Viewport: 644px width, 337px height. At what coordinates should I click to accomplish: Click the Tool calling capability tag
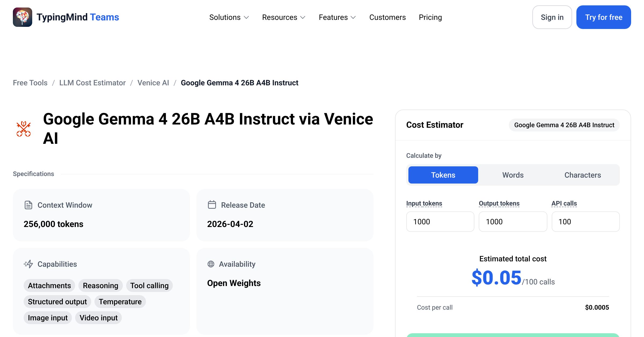(149, 285)
